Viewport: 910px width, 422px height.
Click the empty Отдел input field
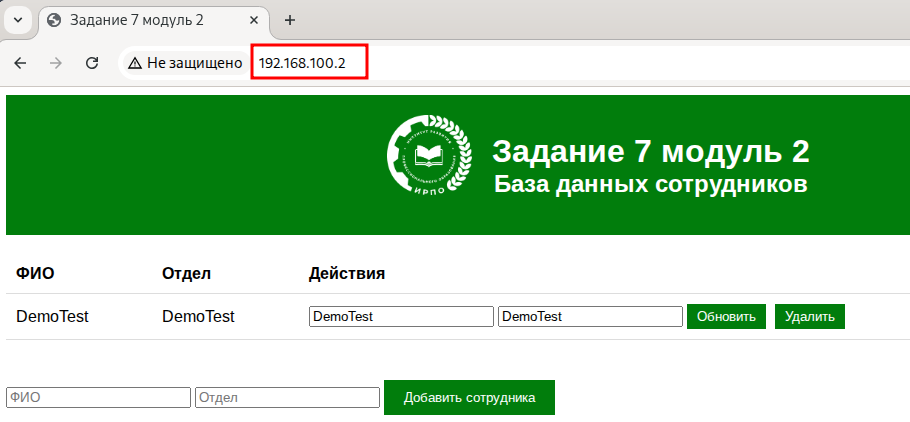click(287, 398)
